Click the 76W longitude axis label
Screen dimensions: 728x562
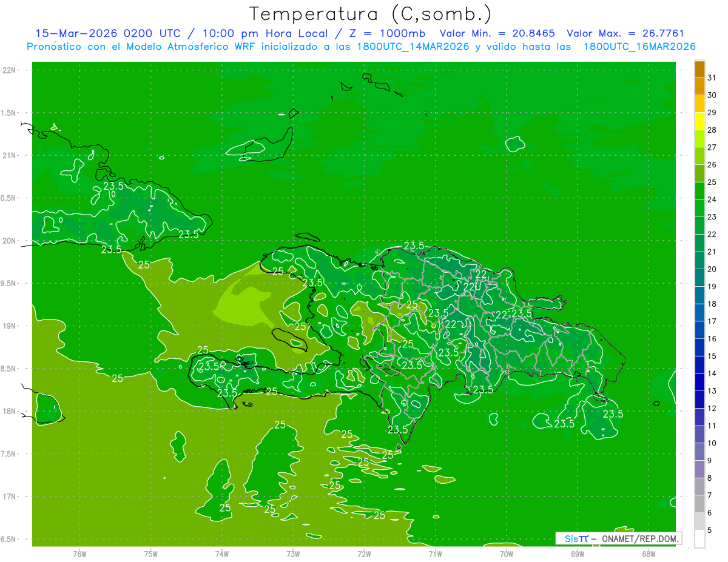tap(79, 554)
